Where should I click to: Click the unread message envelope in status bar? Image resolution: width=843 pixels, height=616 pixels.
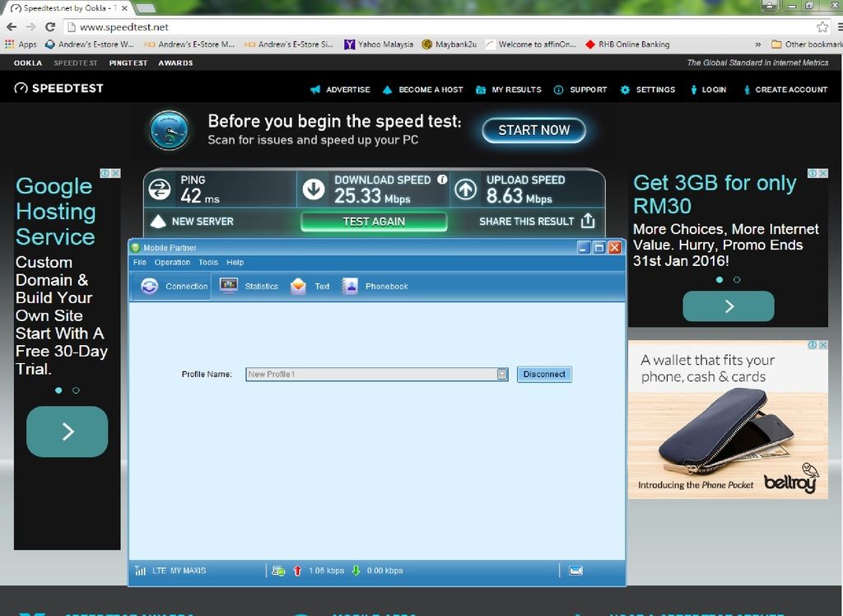pos(575,570)
